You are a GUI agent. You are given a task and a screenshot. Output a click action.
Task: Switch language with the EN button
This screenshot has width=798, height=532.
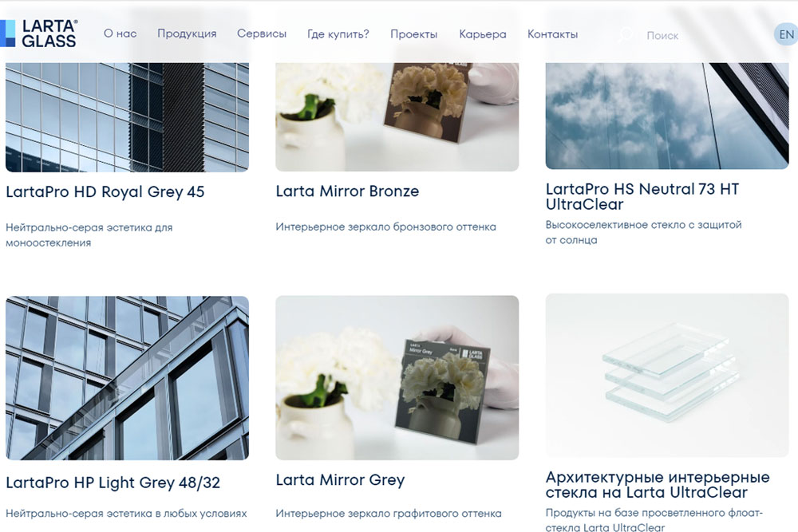786,34
